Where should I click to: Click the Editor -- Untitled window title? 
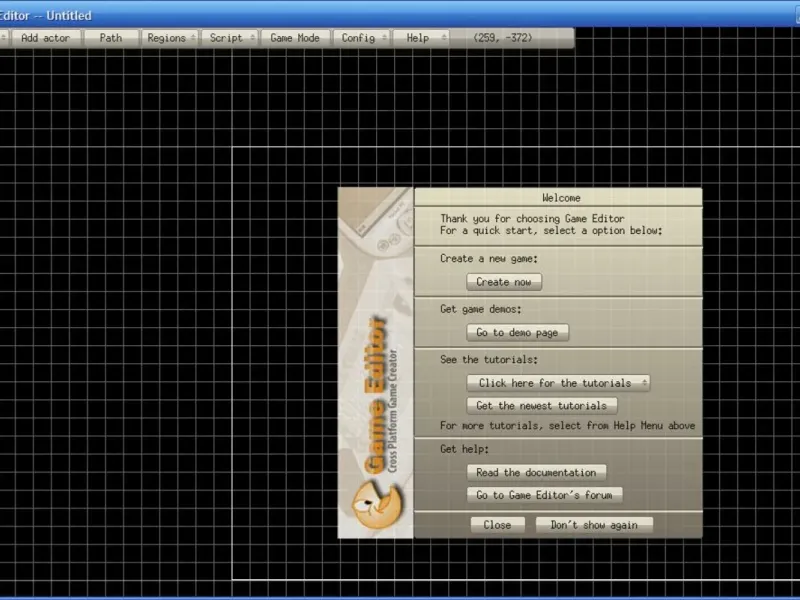pos(45,16)
